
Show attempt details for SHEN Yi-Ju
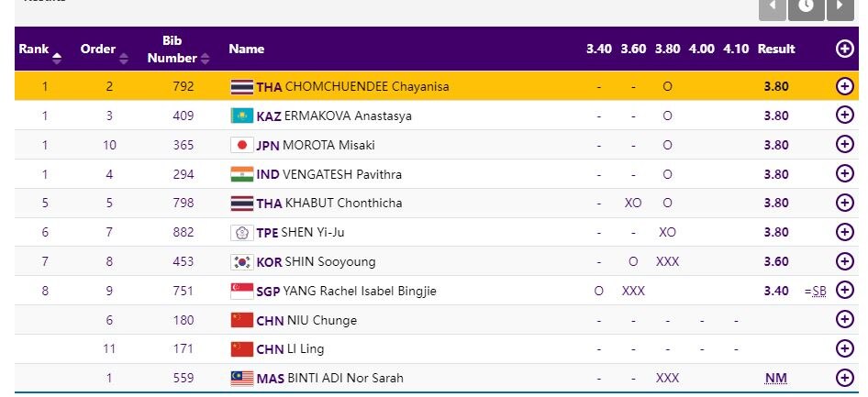click(845, 232)
